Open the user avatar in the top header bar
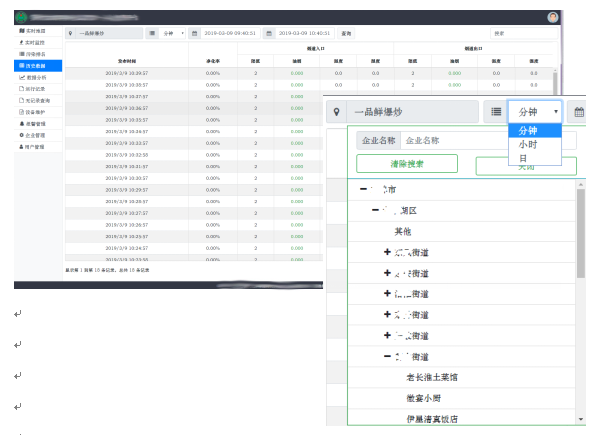 coord(552,17)
